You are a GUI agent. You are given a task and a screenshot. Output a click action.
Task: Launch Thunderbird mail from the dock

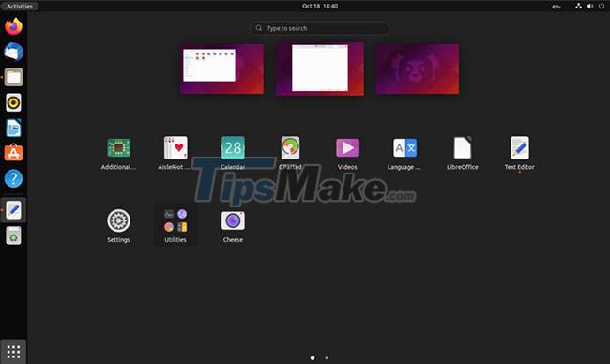tap(14, 52)
